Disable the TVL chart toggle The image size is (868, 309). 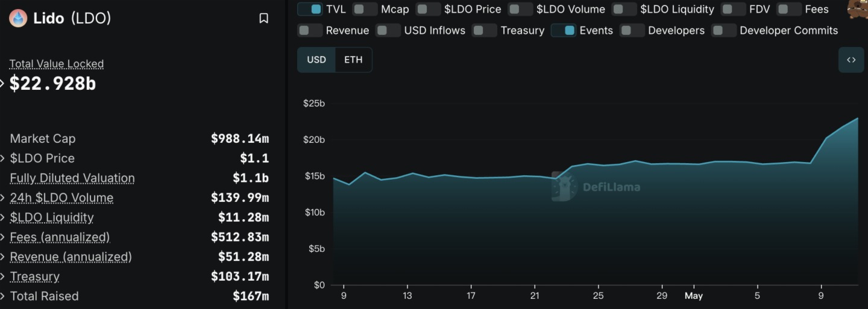(310, 9)
